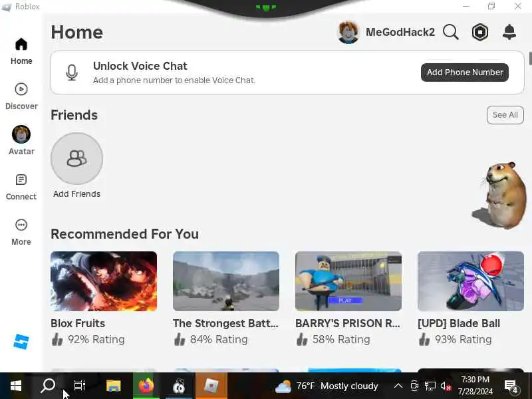Click the MeGodHack2 username
532x399 pixels.
coord(400,32)
